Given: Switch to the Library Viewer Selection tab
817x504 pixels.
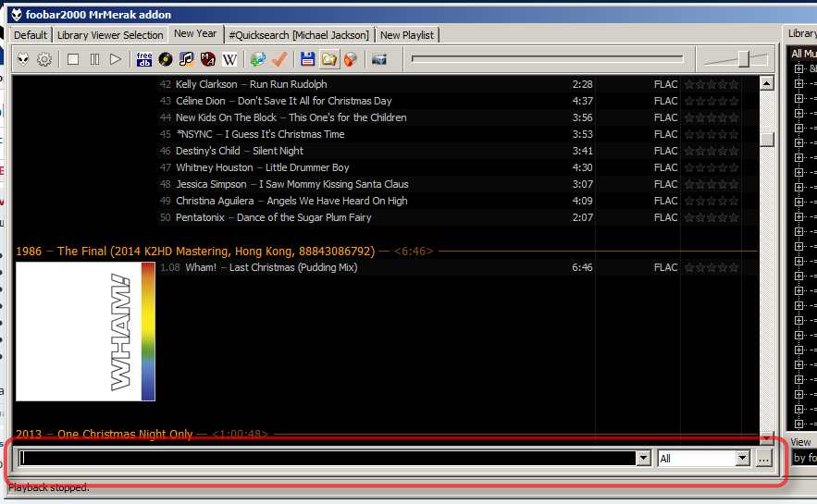Looking at the screenshot, I should point(110,35).
